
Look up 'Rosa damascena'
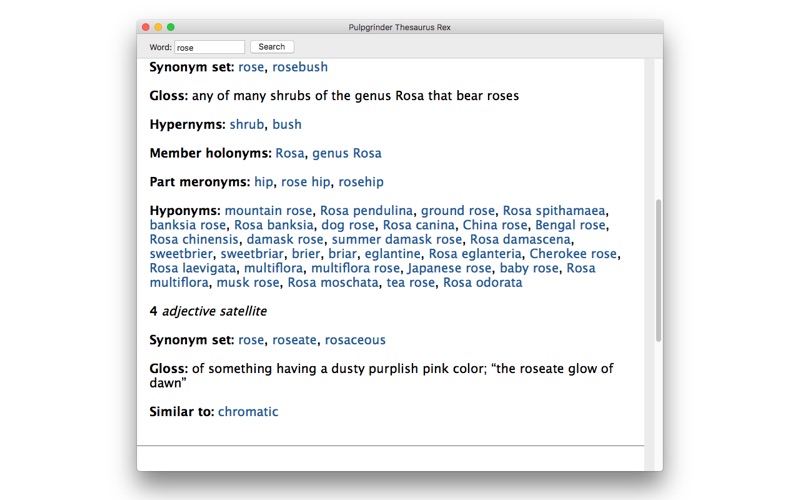coord(520,239)
